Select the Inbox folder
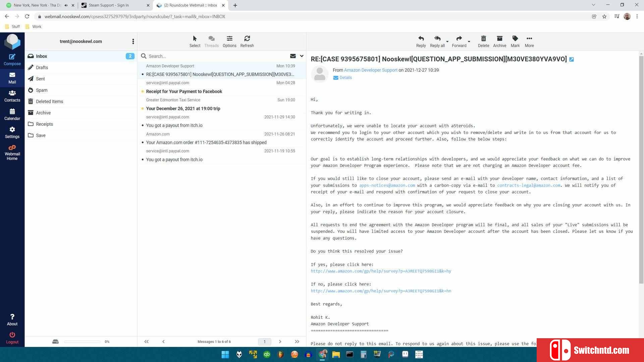 pos(81,56)
